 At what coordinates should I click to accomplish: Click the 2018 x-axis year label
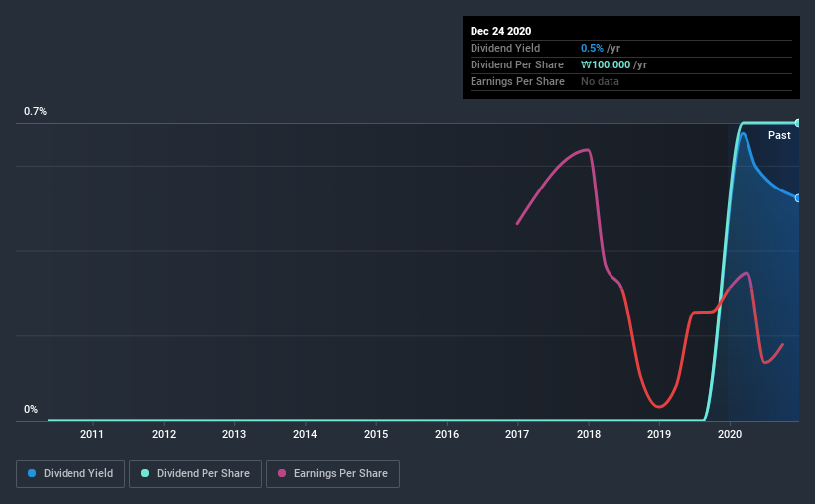pos(589,434)
